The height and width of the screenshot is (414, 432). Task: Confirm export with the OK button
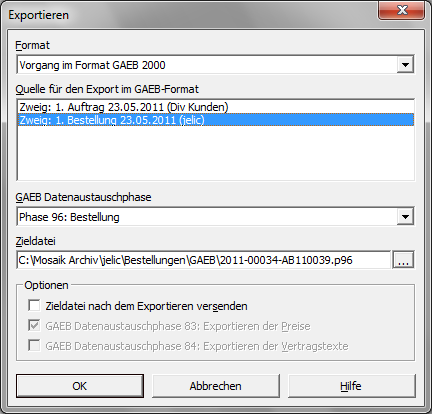tap(80, 386)
